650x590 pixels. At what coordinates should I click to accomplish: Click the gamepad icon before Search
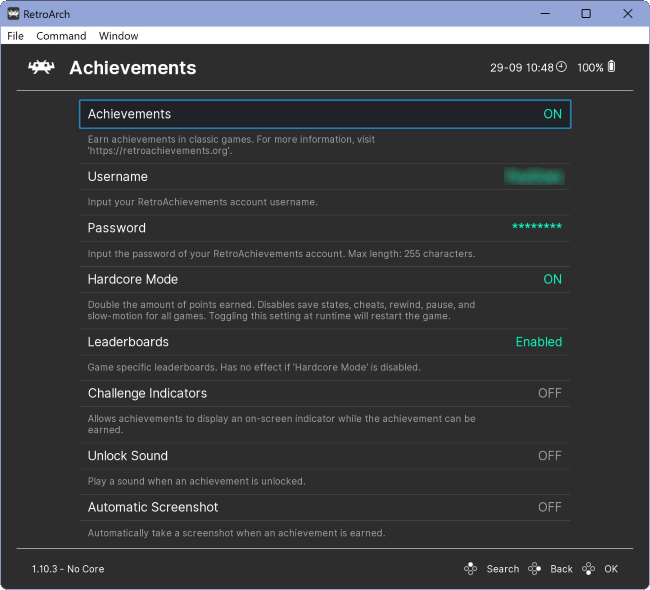[x=471, y=568]
